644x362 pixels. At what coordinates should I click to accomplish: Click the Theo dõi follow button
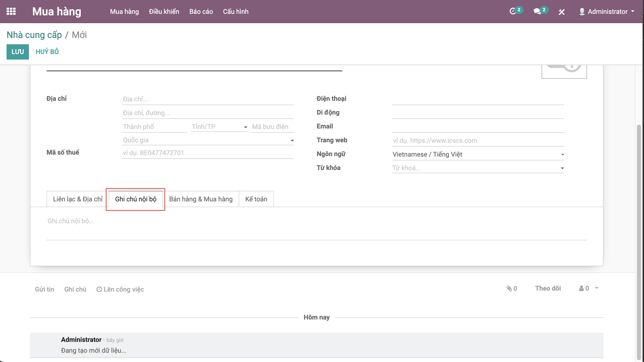548,289
